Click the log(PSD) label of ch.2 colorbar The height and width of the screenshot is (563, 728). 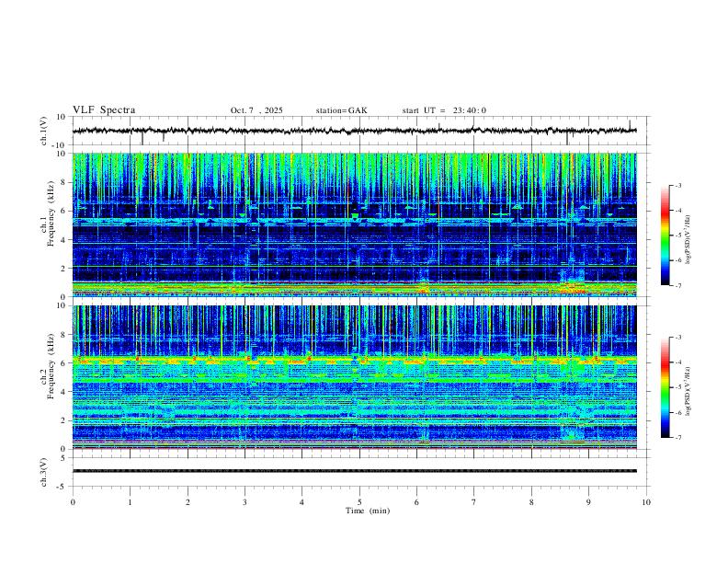688,391
